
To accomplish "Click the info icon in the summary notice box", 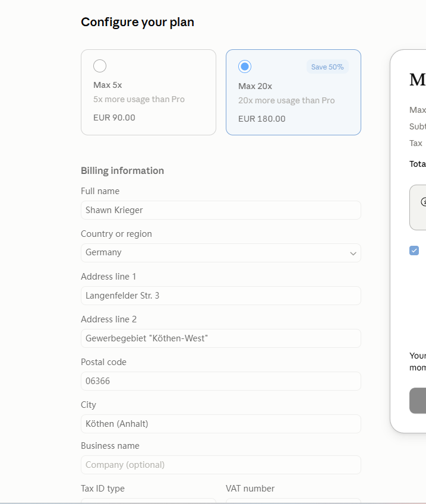I will [x=424, y=202].
